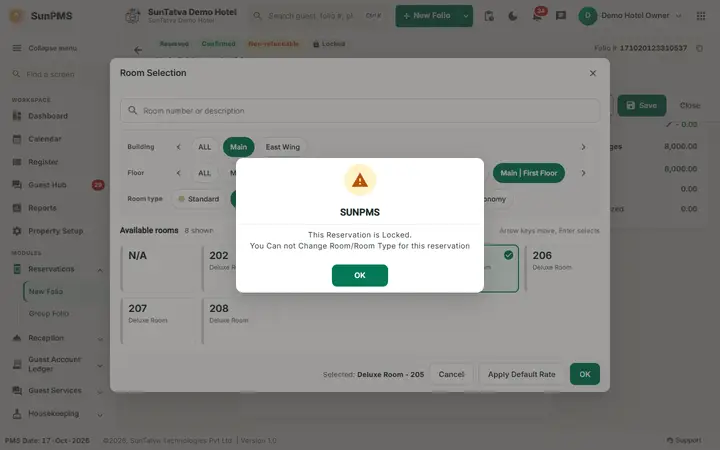Image resolution: width=720 pixels, height=450 pixels.
Task: Open Group Folio submenu item
Action: 49,314
